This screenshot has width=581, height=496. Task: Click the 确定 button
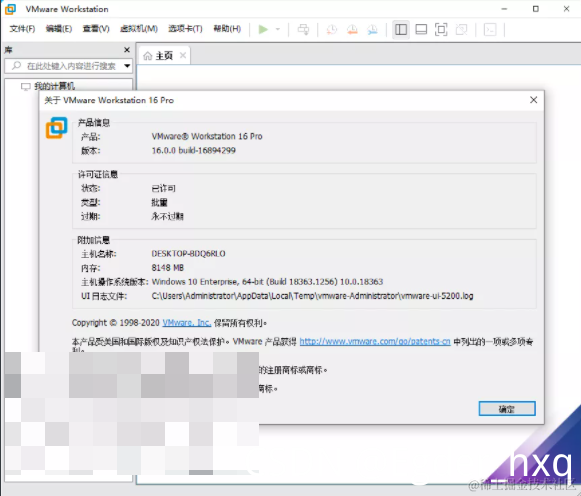507,409
